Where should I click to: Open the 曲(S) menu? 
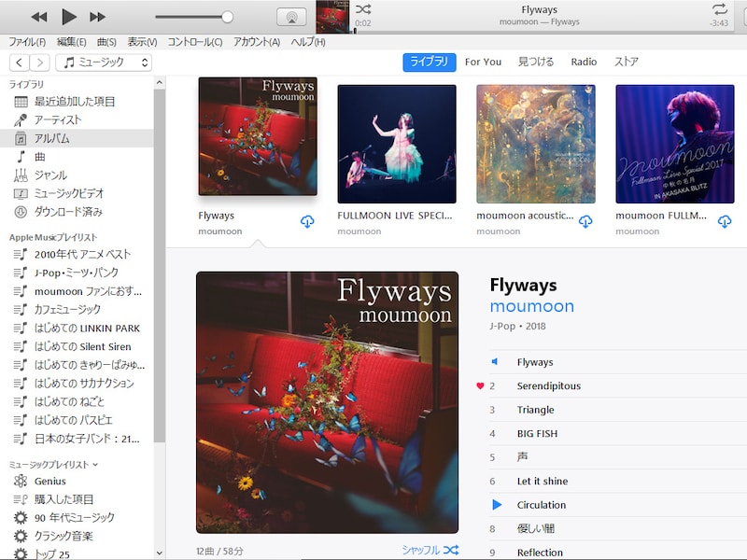[x=106, y=42]
